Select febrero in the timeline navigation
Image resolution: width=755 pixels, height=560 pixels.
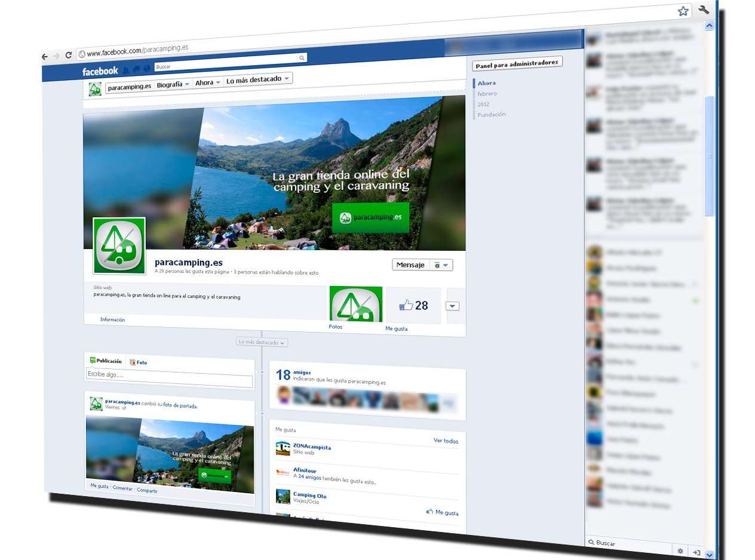(x=487, y=94)
